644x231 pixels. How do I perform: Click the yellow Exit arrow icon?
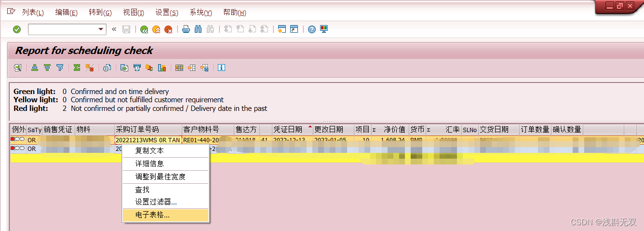point(156,29)
